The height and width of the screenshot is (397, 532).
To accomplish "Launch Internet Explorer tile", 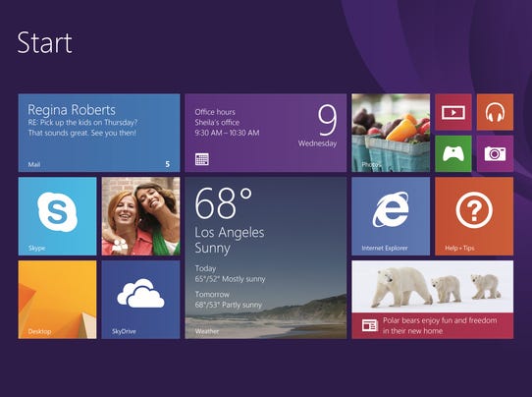I will point(391,216).
